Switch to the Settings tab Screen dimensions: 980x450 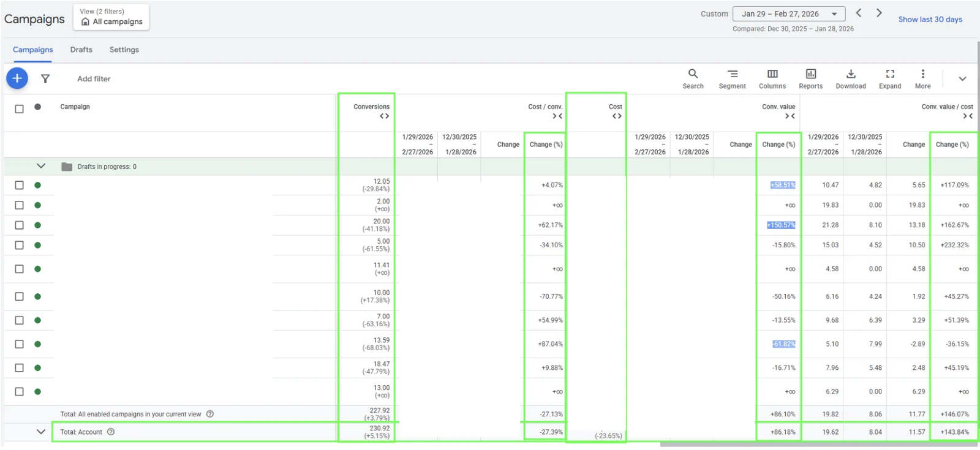124,50
